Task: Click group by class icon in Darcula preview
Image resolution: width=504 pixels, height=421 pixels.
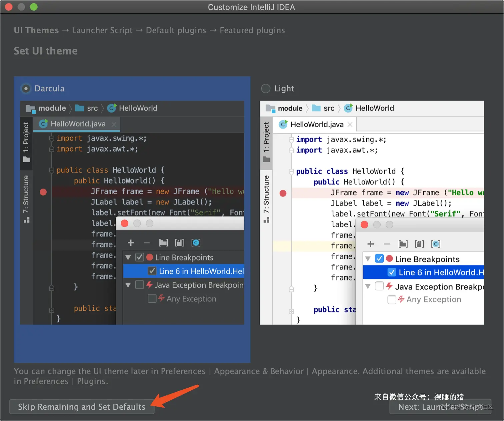Action: 196,243
